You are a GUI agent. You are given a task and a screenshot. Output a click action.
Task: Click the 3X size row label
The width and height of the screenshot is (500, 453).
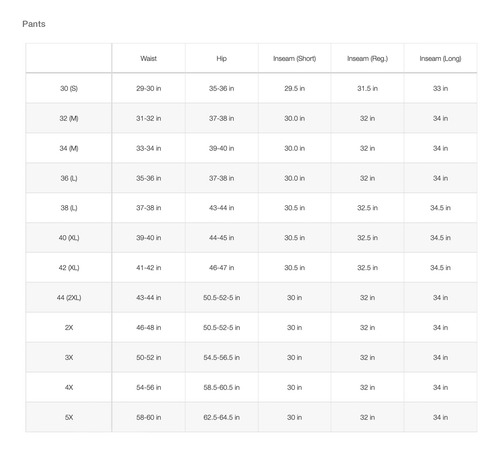tap(69, 357)
